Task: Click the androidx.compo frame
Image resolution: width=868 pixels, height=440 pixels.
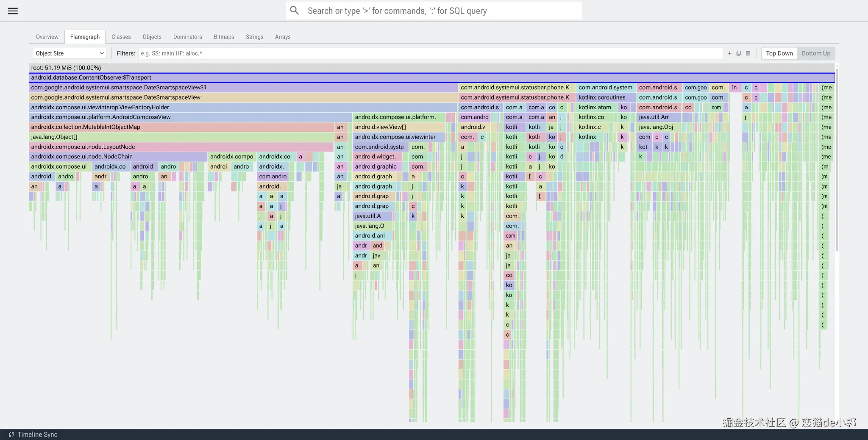Action: (x=232, y=157)
